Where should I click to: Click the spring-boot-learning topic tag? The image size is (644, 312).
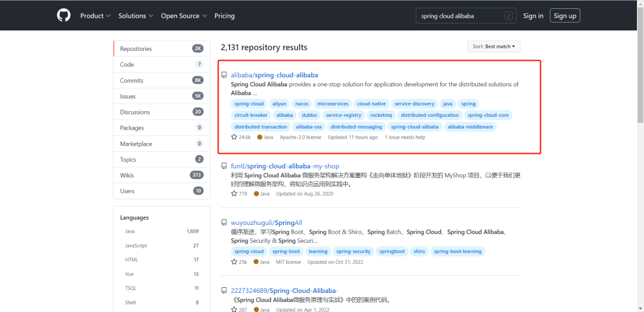point(458,252)
